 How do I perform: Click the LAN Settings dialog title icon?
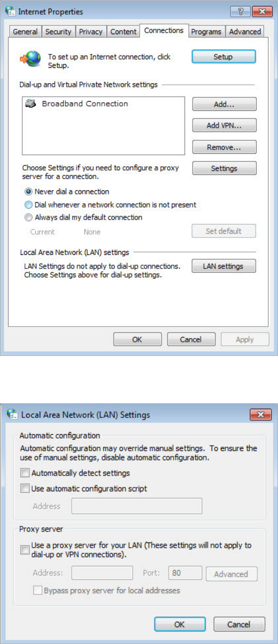pos(13,415)
